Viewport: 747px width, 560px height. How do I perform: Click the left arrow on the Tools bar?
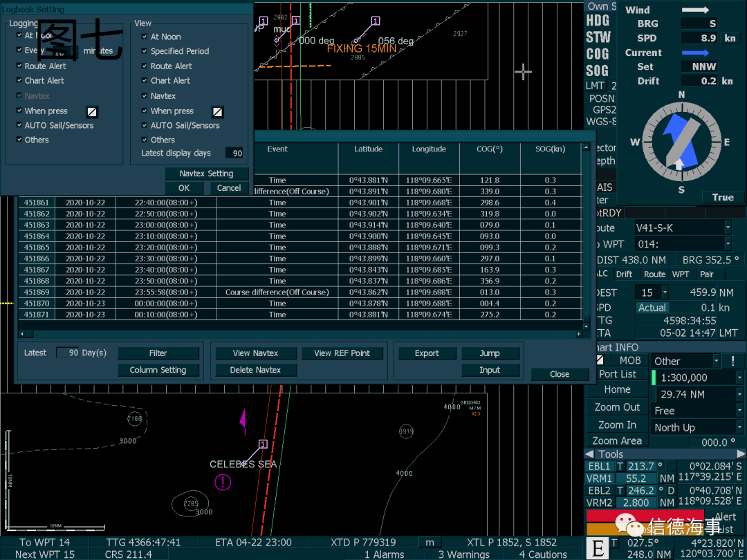[590, 454]
